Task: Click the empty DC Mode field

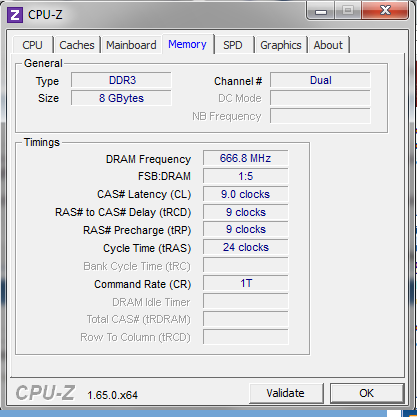Action: point(320,98)
